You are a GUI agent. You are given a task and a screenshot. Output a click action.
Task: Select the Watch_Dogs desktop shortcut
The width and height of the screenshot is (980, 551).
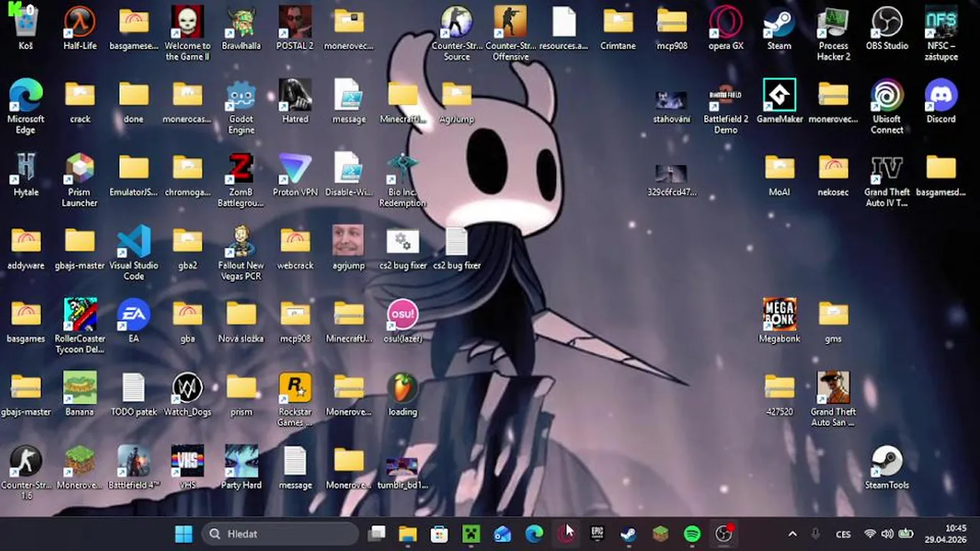coord(188,394)
